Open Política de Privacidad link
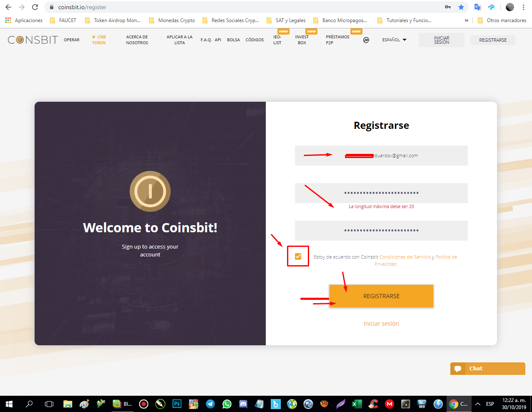 [417, 260]
